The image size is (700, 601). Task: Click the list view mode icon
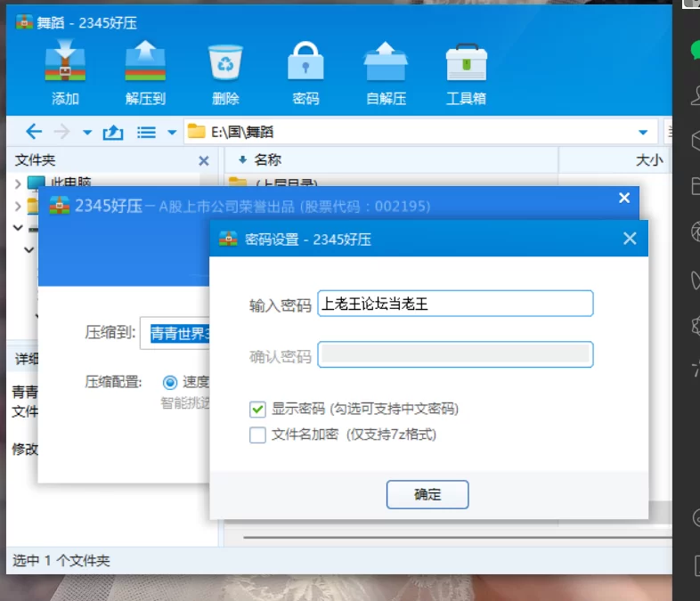pos(146,132)
